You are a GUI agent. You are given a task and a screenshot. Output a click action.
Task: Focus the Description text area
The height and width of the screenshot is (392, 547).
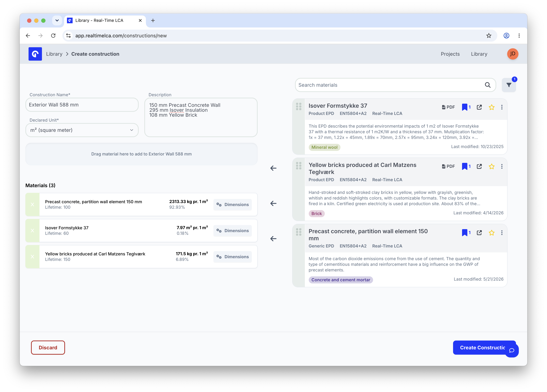pos(201,117)
